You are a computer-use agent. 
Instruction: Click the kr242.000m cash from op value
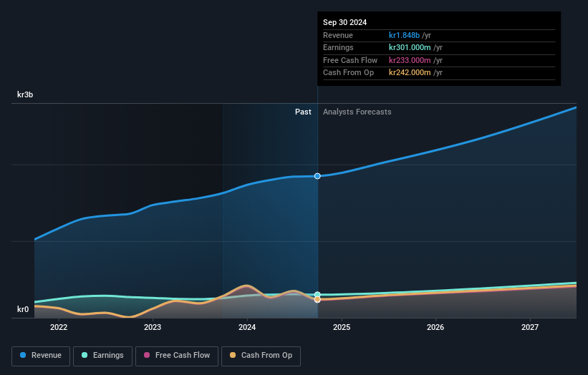point(410,73)
